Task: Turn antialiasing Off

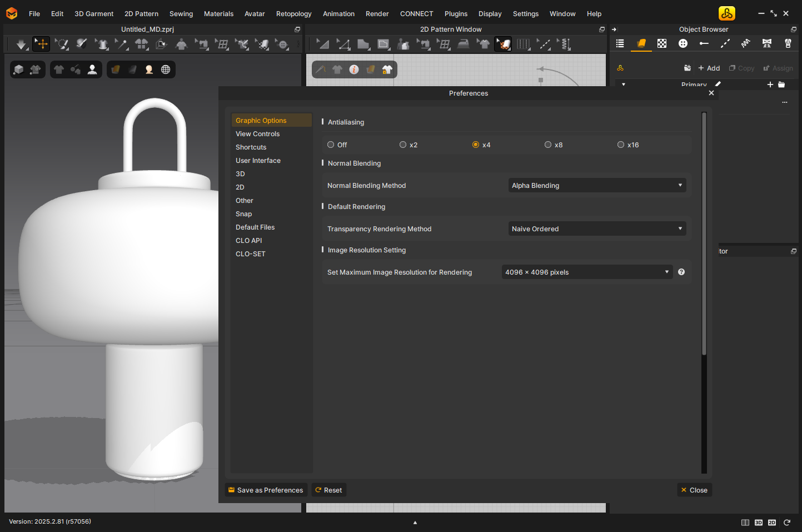Action: click(331, 145)
